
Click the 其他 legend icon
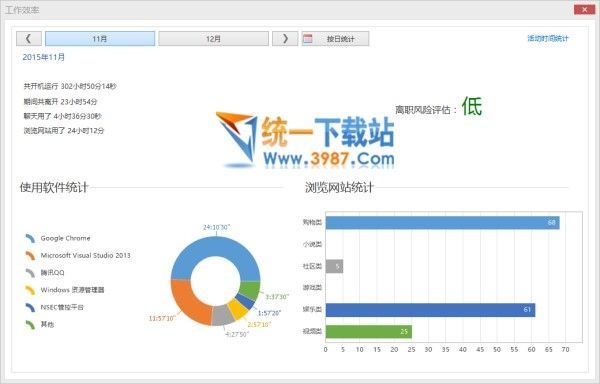click(30, 324)
